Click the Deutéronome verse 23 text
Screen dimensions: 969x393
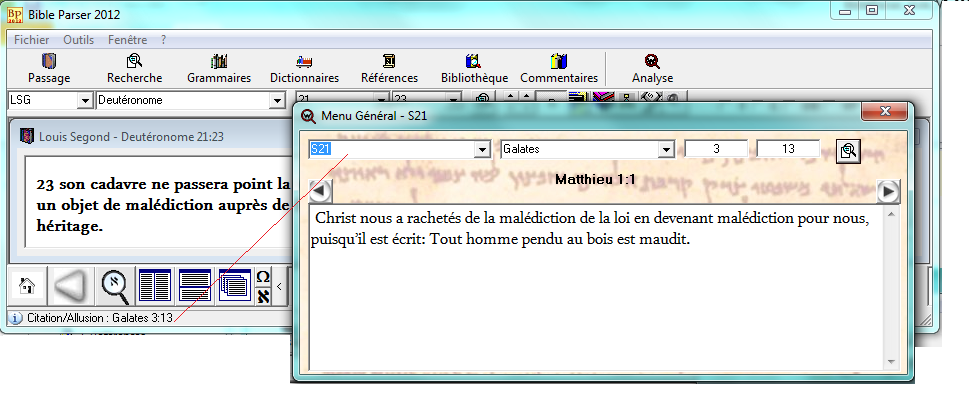pyautogui.click(x=163, y=205)
